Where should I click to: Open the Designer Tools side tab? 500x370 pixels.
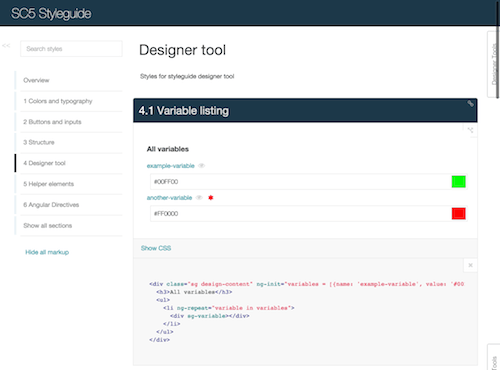493,64
